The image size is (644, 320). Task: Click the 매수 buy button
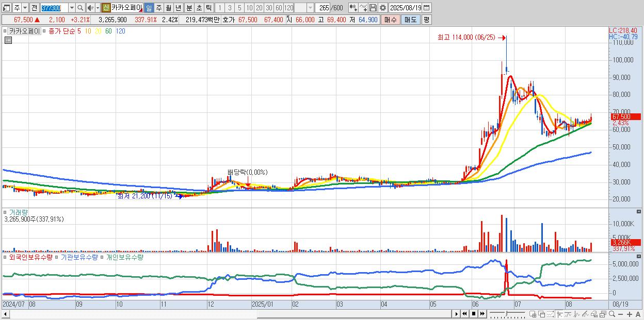click(391, 20)
